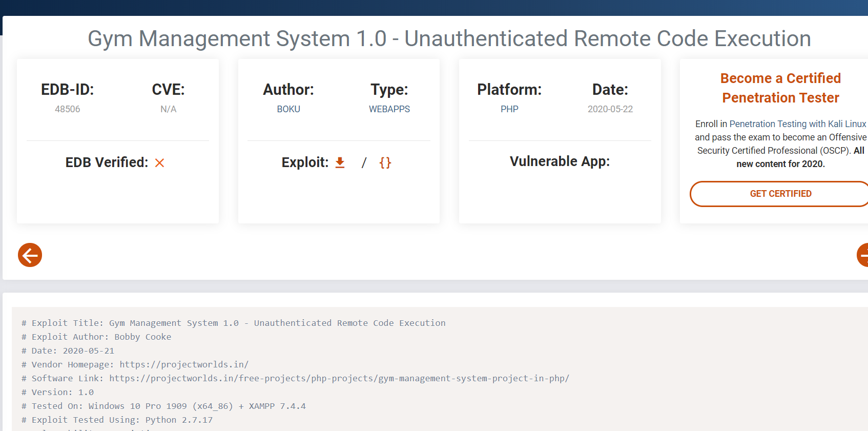Click the Gym Management System page title
The width and height of the screenshot is (868, 431).
point(449,38)
